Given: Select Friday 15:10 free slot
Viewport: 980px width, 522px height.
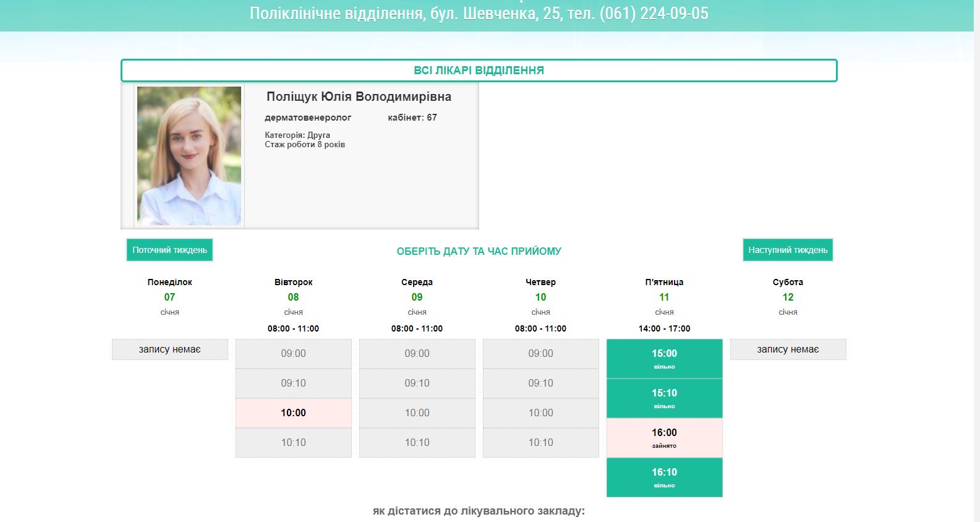Looking at the screenshot, I should 664,398.
